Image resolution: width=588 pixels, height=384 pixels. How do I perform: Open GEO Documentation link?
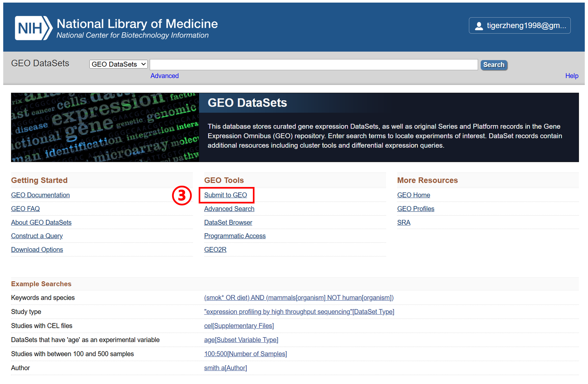[40, 195]
